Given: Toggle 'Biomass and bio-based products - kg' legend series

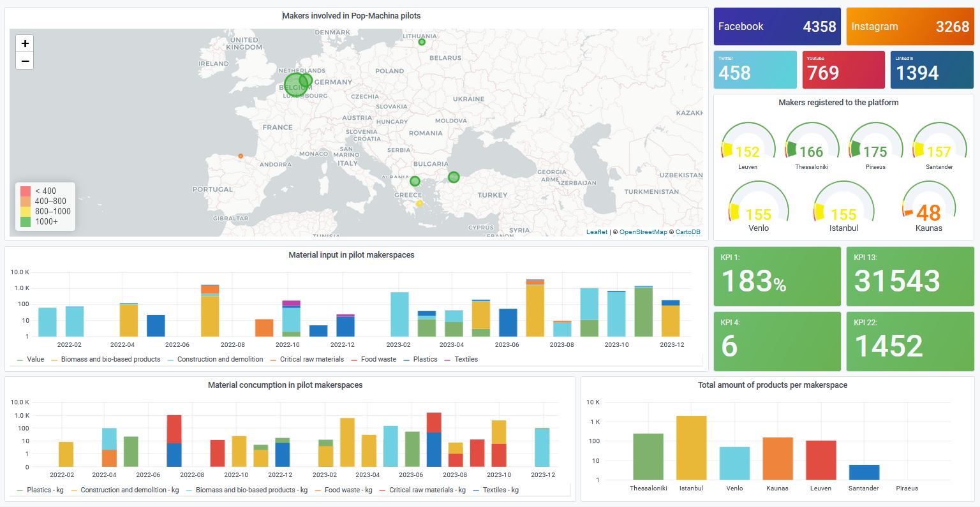Looking at the screenshot, I should 247,490.
